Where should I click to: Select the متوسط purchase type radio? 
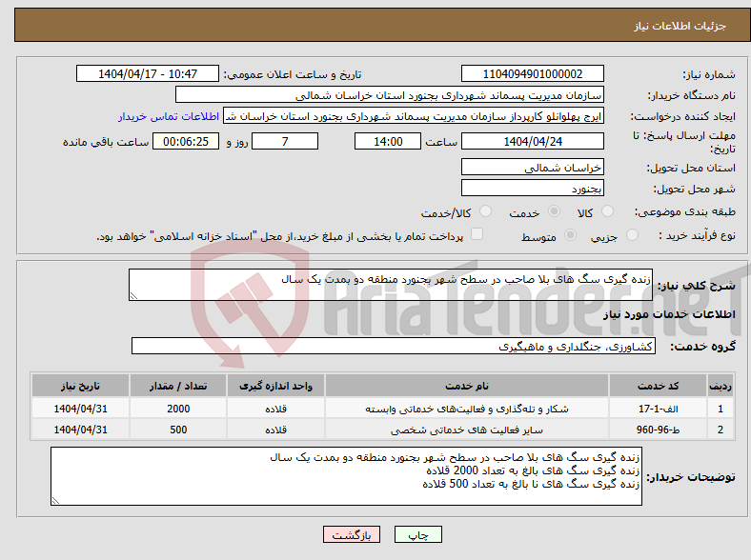[570, 235]
